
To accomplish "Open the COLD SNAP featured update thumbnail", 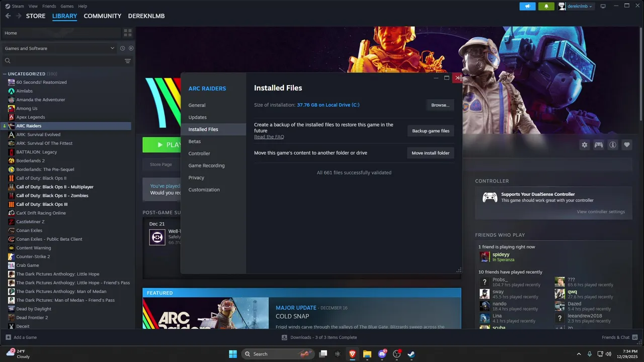I will (x=206, y=313).
